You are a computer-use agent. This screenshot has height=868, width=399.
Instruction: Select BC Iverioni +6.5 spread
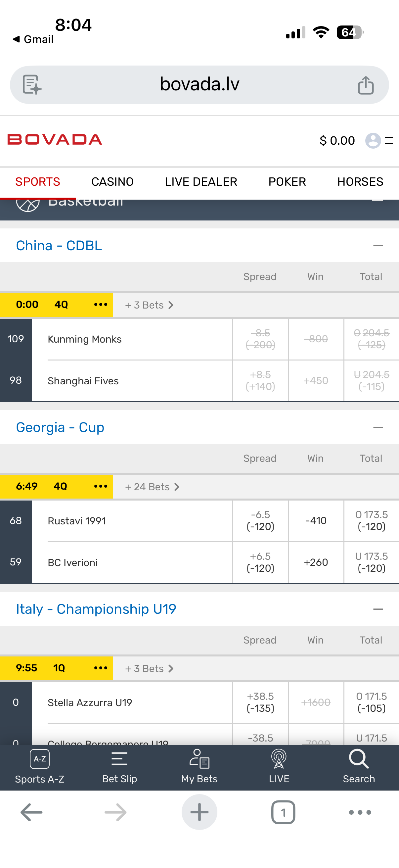260,562
